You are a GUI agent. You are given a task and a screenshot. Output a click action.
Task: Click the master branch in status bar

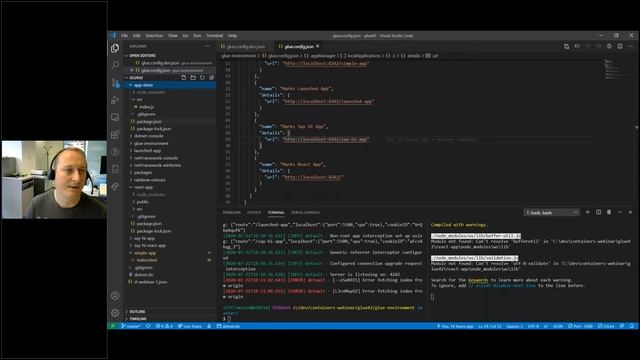tap(131, 326)
